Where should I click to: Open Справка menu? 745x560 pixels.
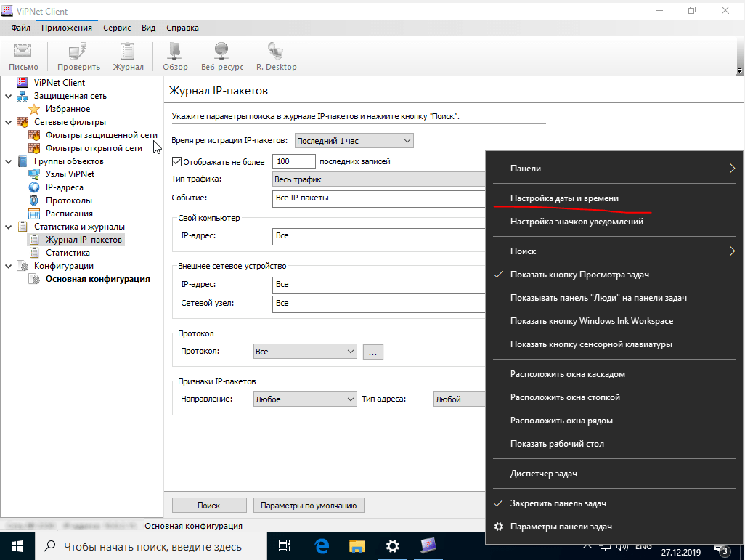click(x=182, y=28)
